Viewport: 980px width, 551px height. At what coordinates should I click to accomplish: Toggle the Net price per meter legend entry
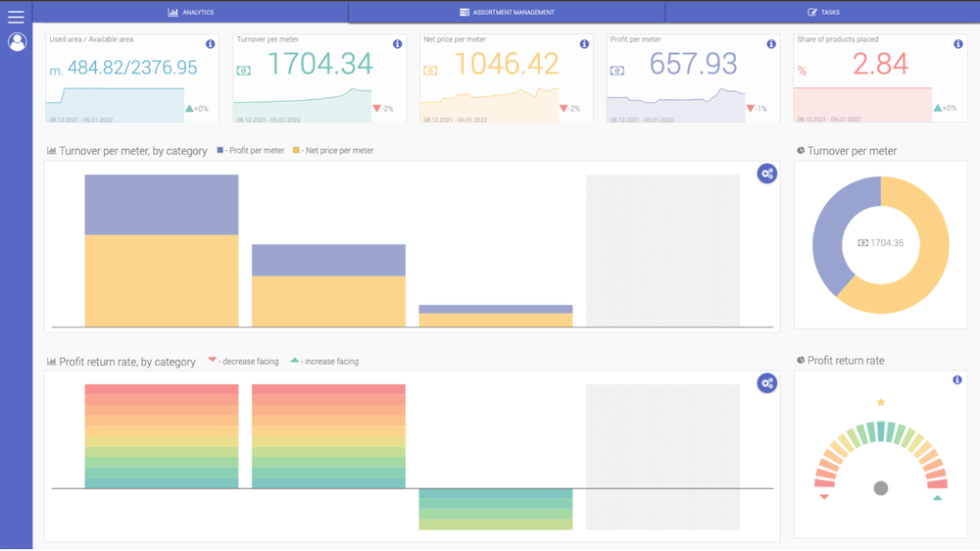tap(333, 150)
